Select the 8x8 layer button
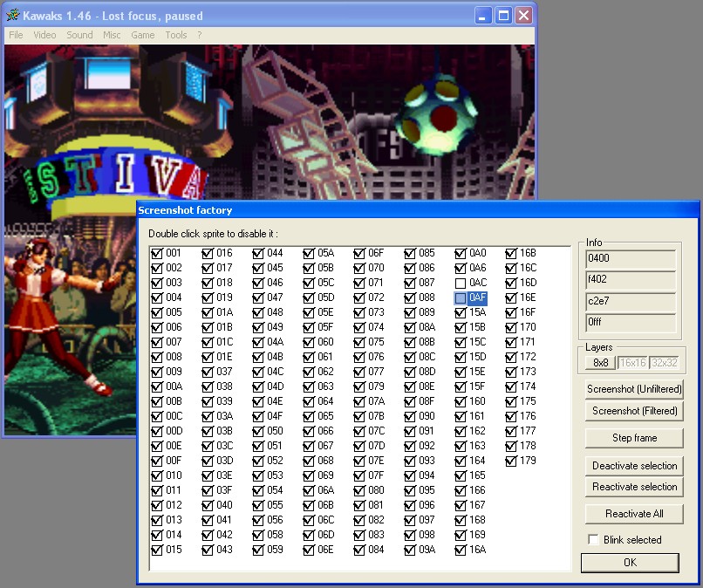This screenshot has width=703, height=588. coord(600,363)
